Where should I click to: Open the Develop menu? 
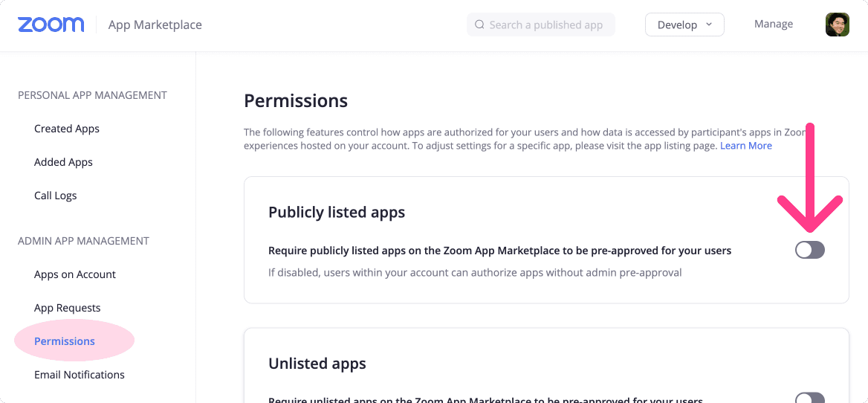pos(684,25)
